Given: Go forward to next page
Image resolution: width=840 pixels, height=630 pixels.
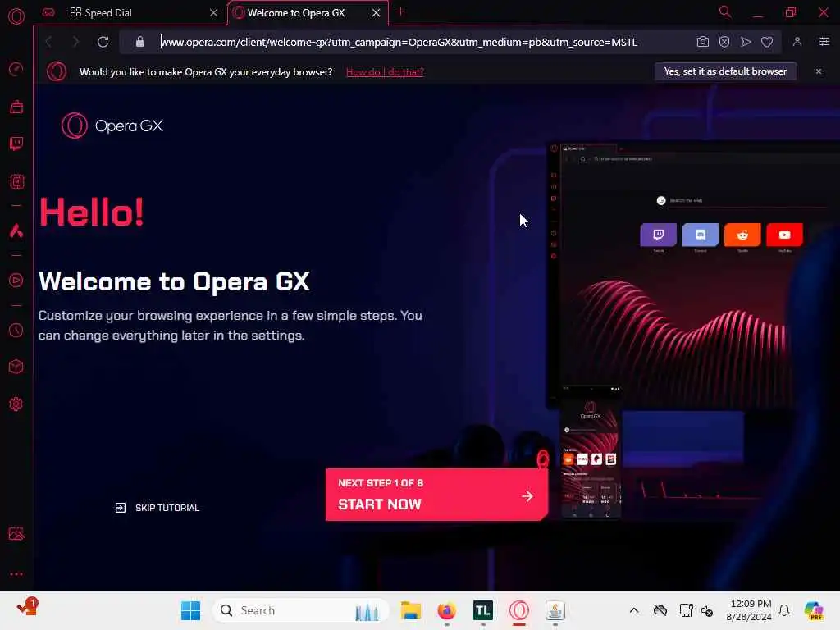Looking at the screenshot, I should click(75, 42).
